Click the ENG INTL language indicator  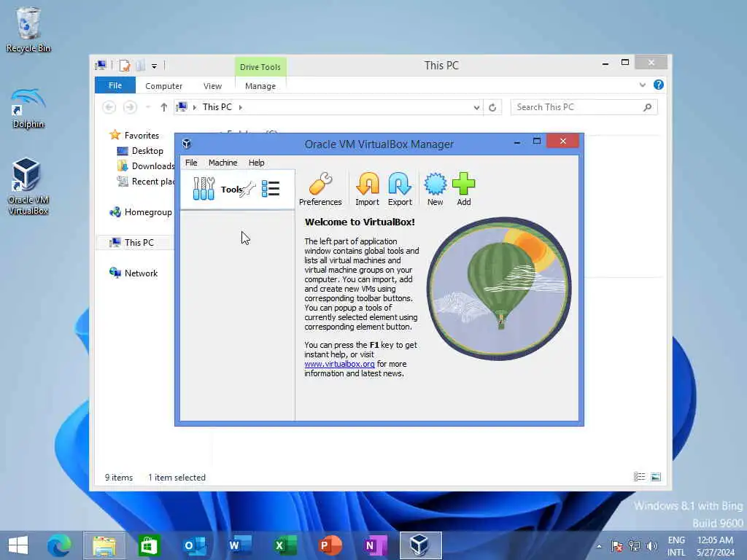(676, 546)
